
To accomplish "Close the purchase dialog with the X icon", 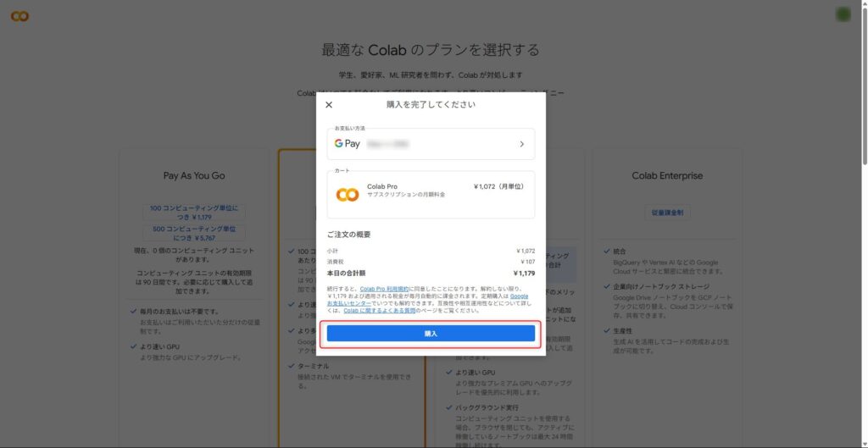I will tap(329, 104).
